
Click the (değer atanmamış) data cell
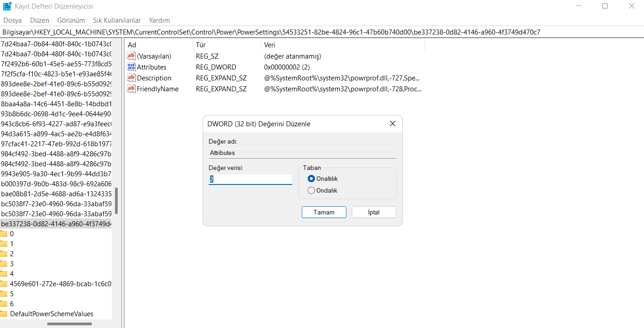293,56
